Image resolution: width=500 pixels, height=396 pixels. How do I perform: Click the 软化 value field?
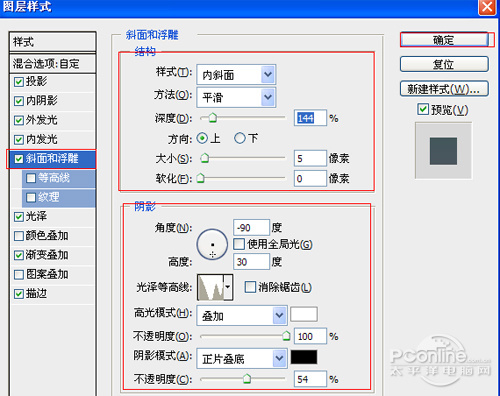tap(310, 178)
